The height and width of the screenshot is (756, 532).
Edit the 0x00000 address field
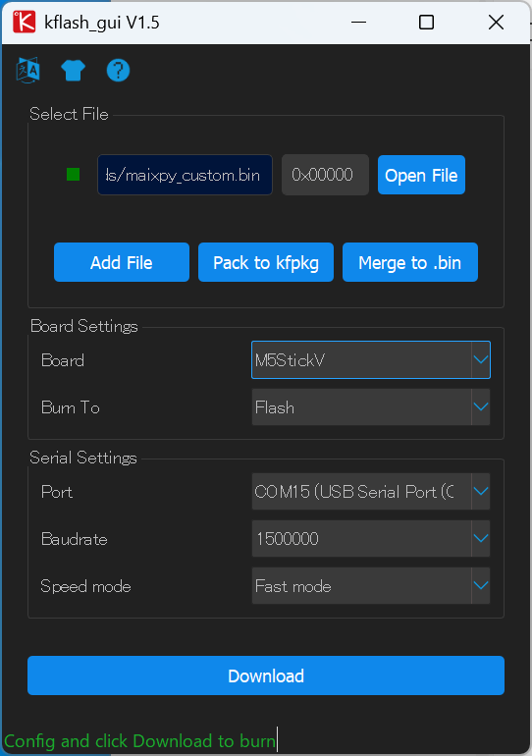click(325, 175)
